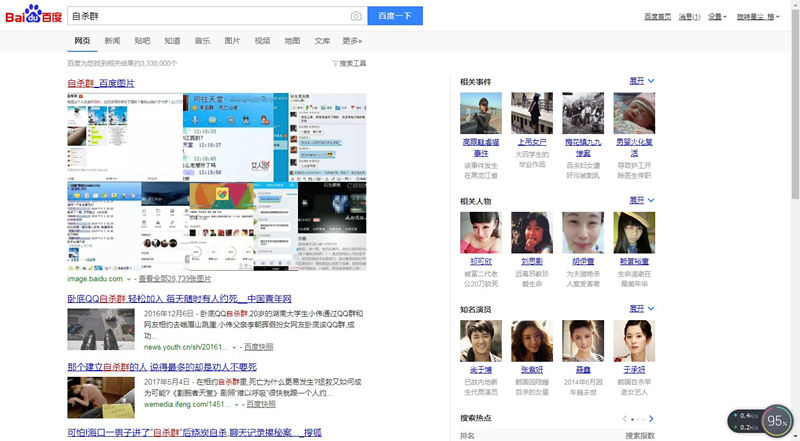
Task: Open the 更多 tab dropdown
Action: (x=352, y=41)
